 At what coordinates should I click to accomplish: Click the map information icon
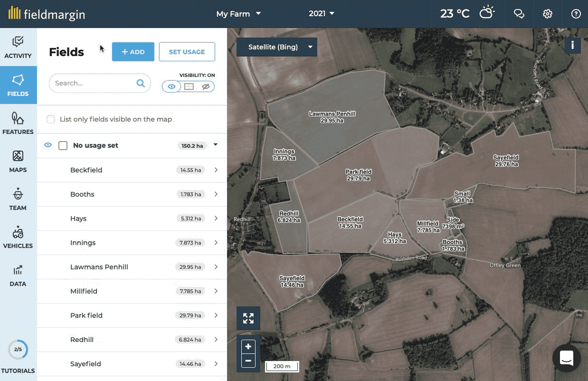pos(573,46)
